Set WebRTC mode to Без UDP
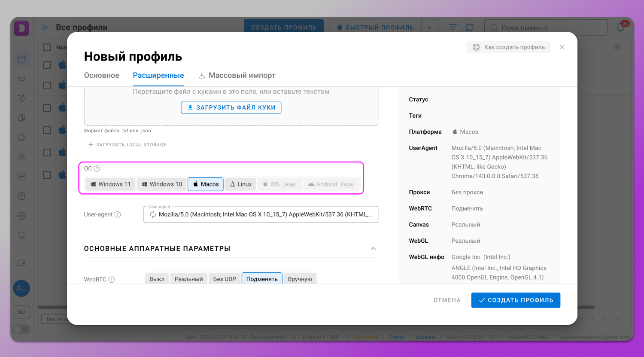This screenshot has width=644, height=357. 225,279
